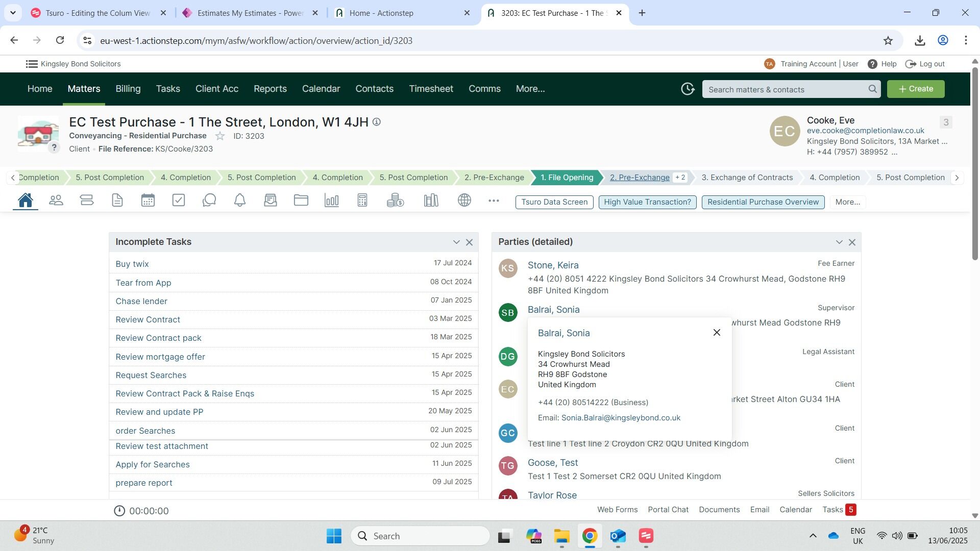980x551 pixels.
Task: Click the Search matters & contacts field
Action: pyautogui.click(x=786, y=89)
